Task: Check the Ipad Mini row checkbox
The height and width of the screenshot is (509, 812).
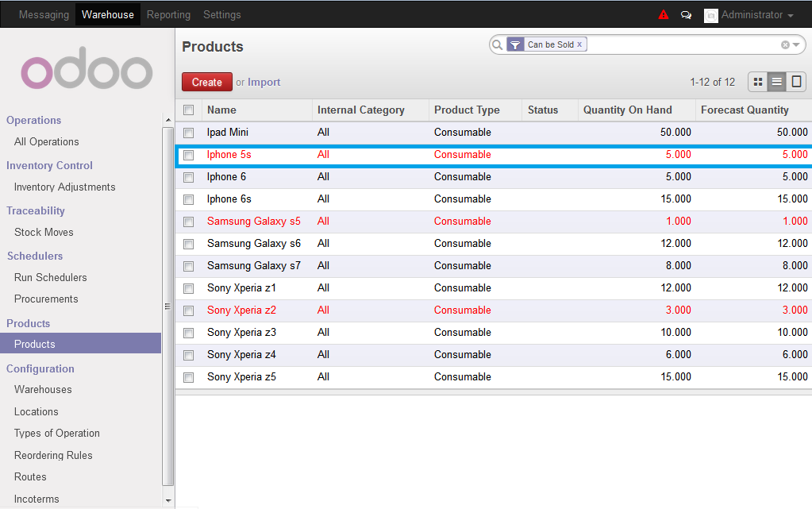Action: click(188, 133)
